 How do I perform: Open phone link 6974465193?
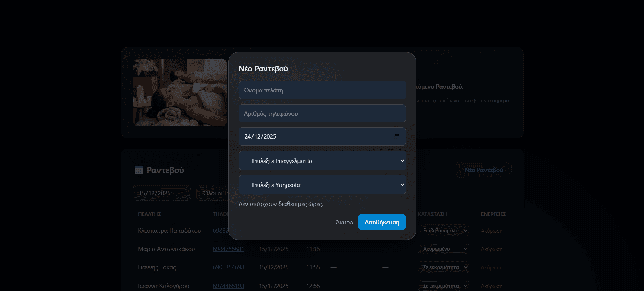[x=228, y=286]
